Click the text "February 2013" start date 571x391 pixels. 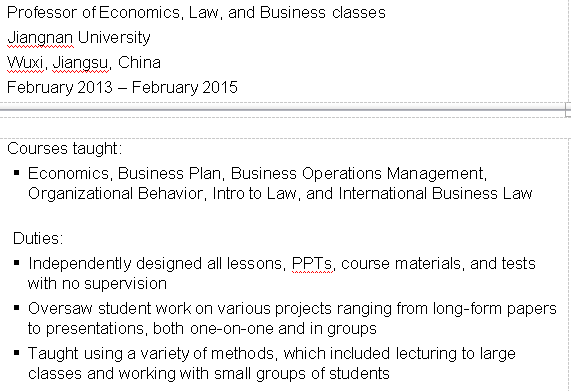click(x=60, y=88)
